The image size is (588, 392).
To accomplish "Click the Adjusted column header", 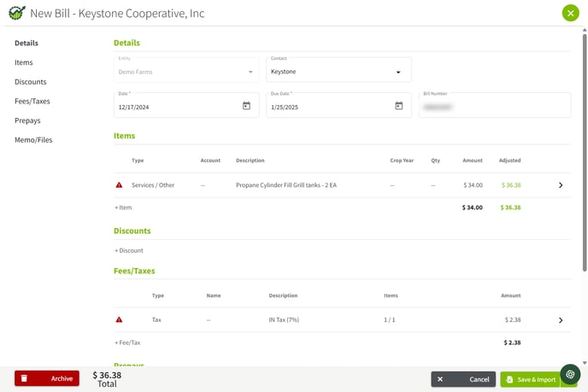I will 509,161.
